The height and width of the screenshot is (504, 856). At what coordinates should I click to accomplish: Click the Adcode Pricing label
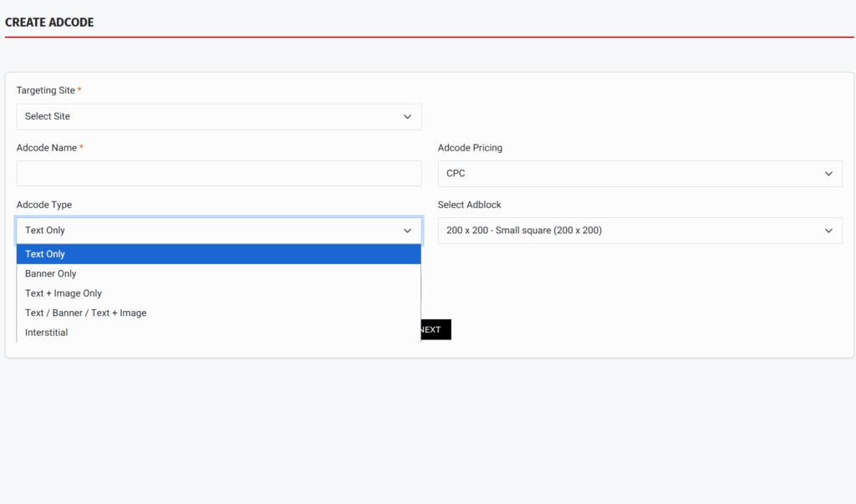pyautogui.click(x=470, y=148)
